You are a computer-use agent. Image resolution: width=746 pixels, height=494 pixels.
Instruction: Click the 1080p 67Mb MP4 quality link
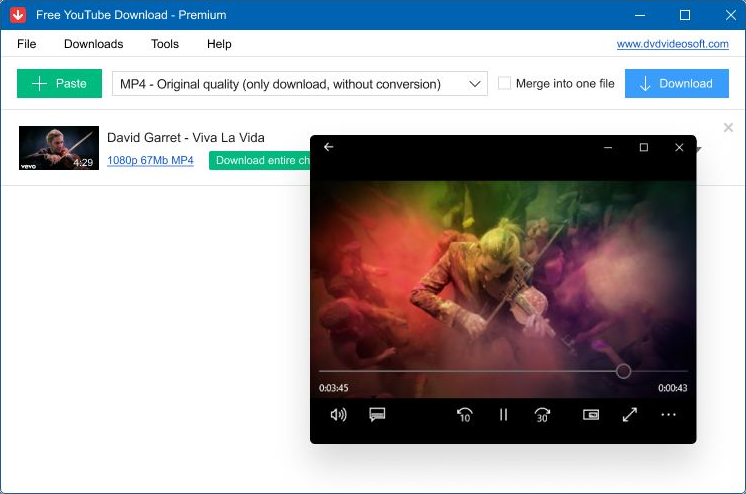[x=150, y=160]
